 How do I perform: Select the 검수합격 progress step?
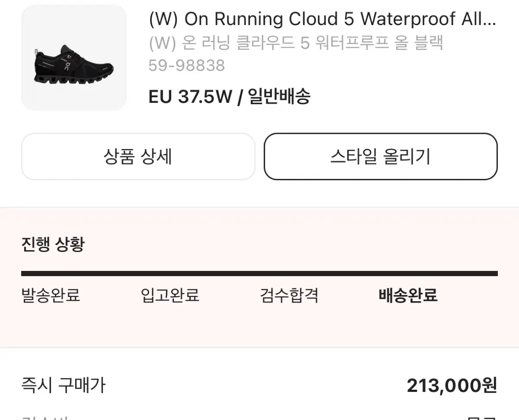[289, 296]
